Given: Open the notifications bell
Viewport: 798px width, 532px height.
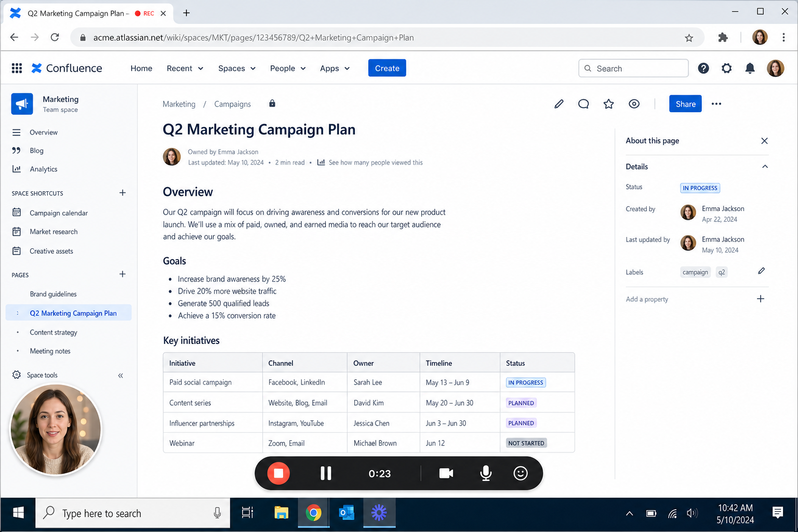Looking at the screenshot, I should pos(750,68).
